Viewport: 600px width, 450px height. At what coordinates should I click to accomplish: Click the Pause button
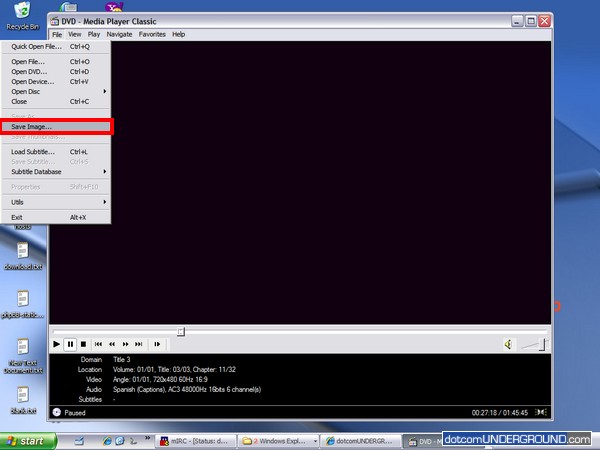(x=70, y=344)
